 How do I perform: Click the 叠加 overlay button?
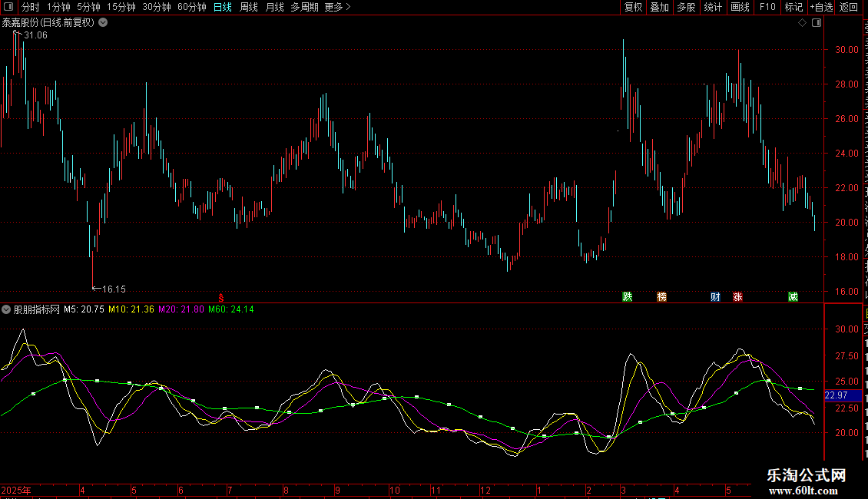(660, 7)
